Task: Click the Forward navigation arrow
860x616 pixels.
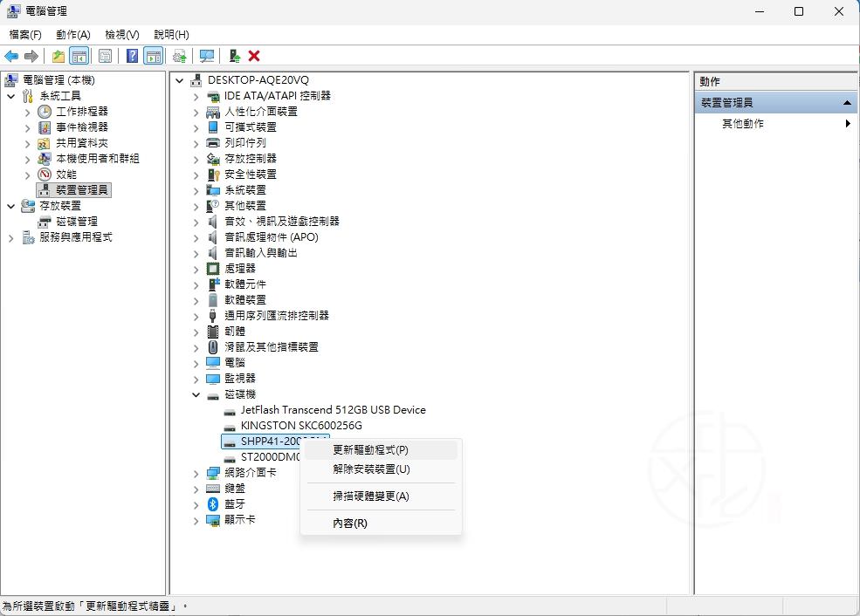Action: click(x=31, y=55)
